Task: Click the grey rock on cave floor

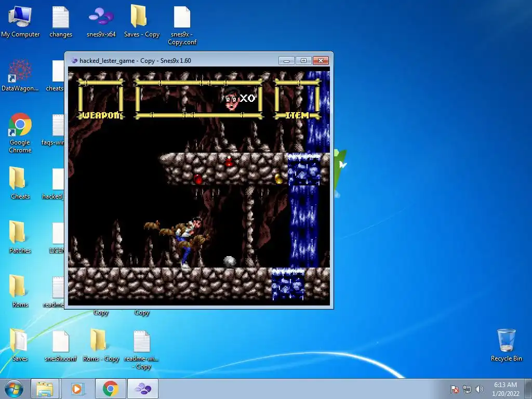Action: pyautogui.click(x=229, y=262)
